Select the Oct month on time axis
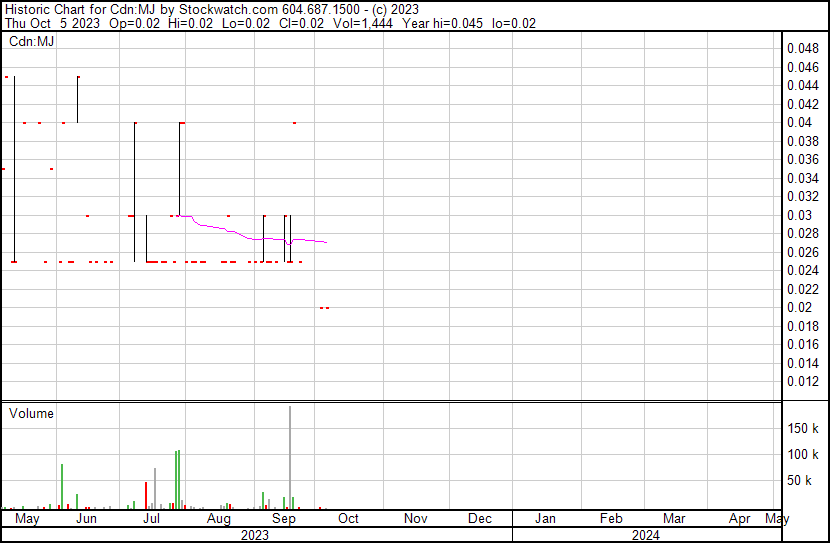The width and height of the screenshot is (830, 543). tap(348, 519)
